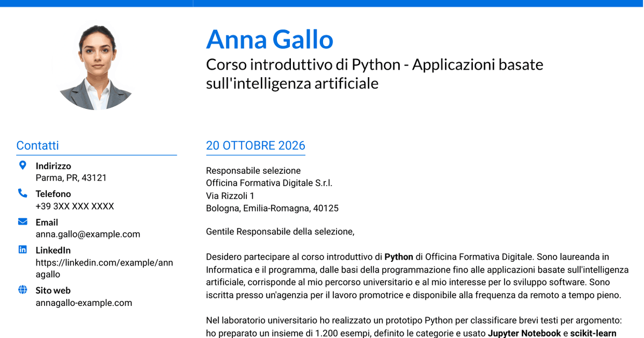
Task: Click Anna Gallo's profile photo
Action: 97,67
